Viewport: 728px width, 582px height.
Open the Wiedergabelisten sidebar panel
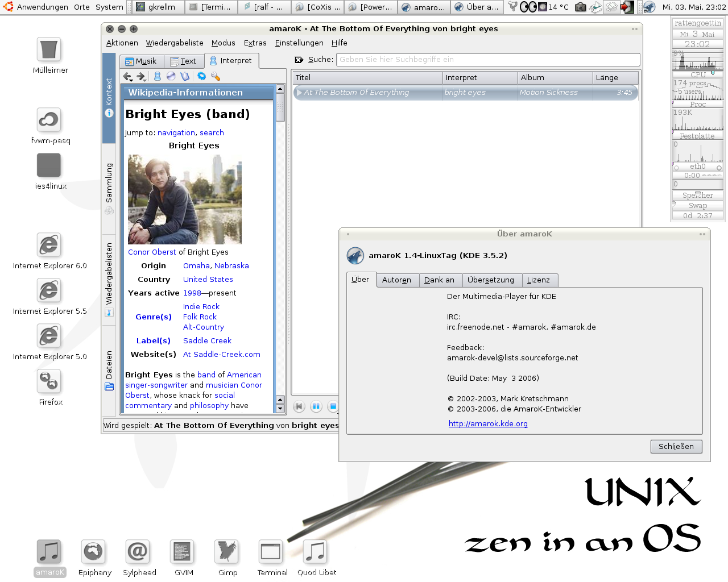click(109, 280)
